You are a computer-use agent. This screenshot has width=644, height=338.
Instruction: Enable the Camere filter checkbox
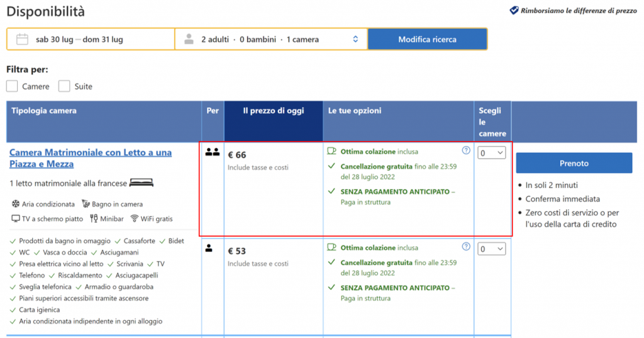[12, 86]
